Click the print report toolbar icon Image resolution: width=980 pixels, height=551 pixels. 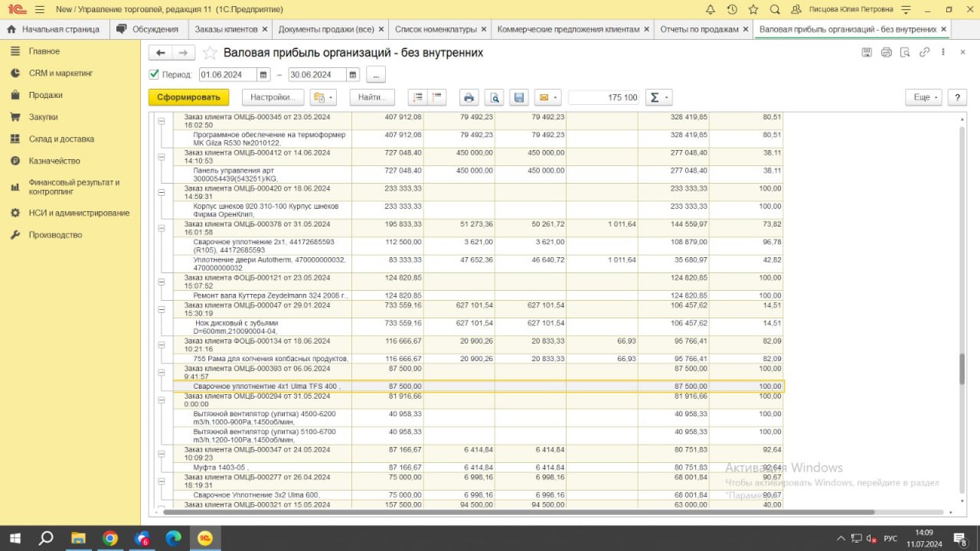[469, 97]
